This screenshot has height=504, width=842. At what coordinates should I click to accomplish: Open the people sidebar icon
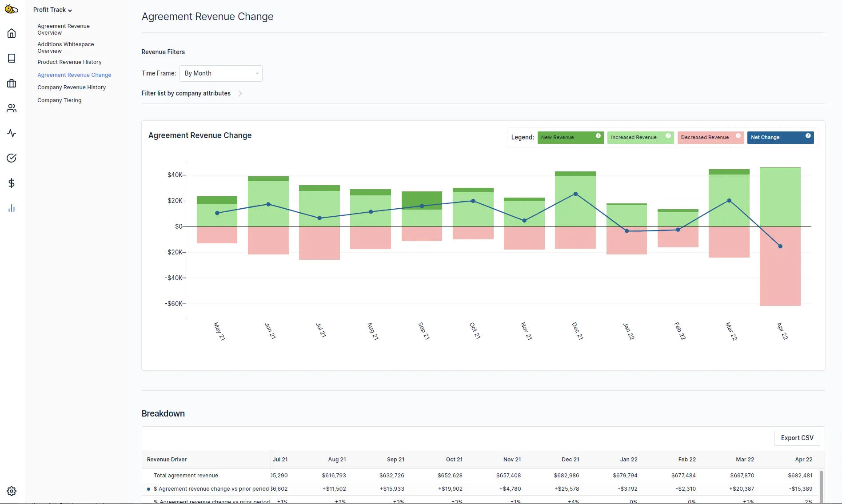(x=12, y=108)
